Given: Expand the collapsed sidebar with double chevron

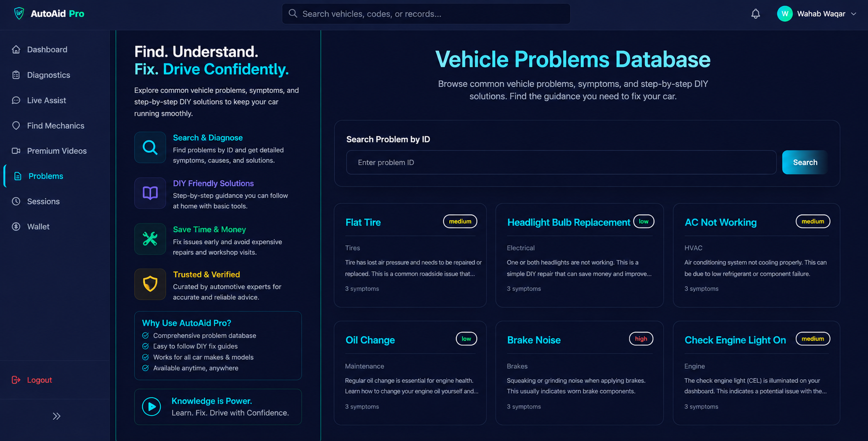Looking at the screenshot, I should [x=56, y=416].
